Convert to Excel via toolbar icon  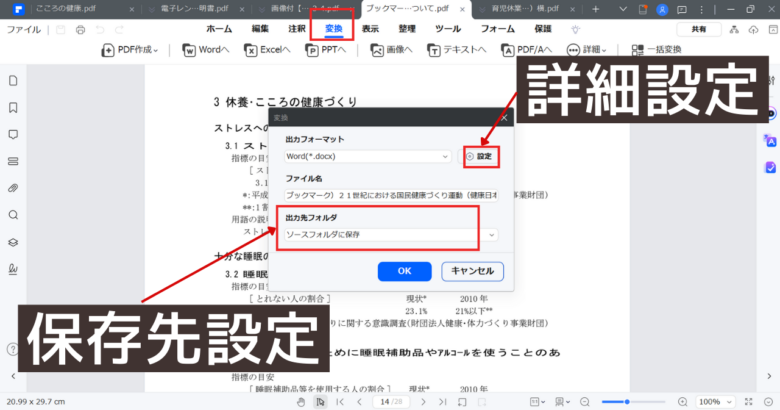pyautogui.click(x=267, y=50)
